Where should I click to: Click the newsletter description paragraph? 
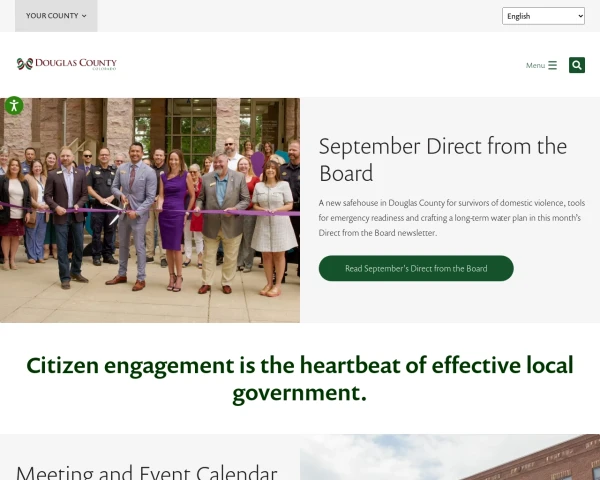pyautogui.click(x=452, y=218)
